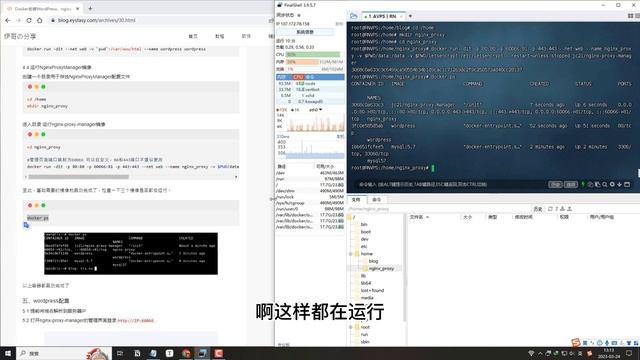Click the terminal search magnifier icon

click(x=605, y=184)
